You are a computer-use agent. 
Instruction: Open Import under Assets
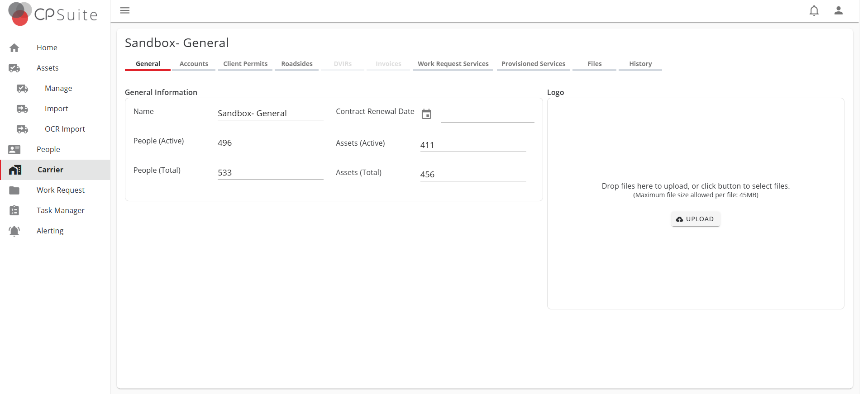pos(57,109)
